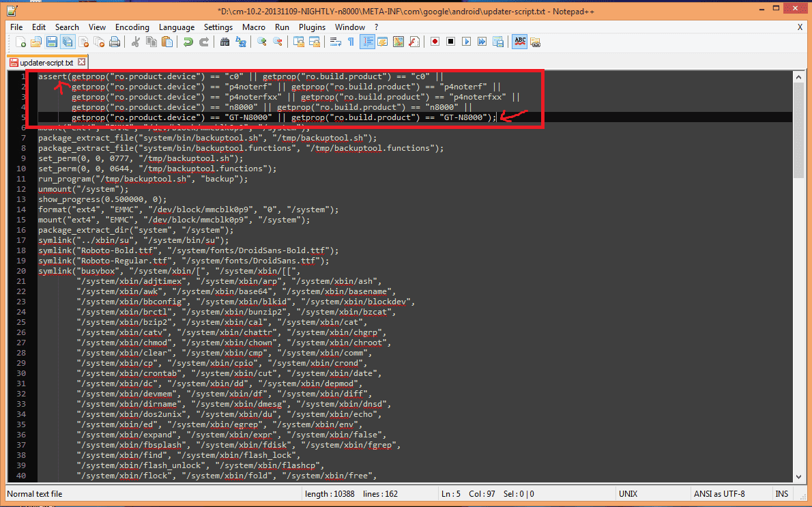Play the recorded macro
The image size is (812, 507).
coord(466,42)
